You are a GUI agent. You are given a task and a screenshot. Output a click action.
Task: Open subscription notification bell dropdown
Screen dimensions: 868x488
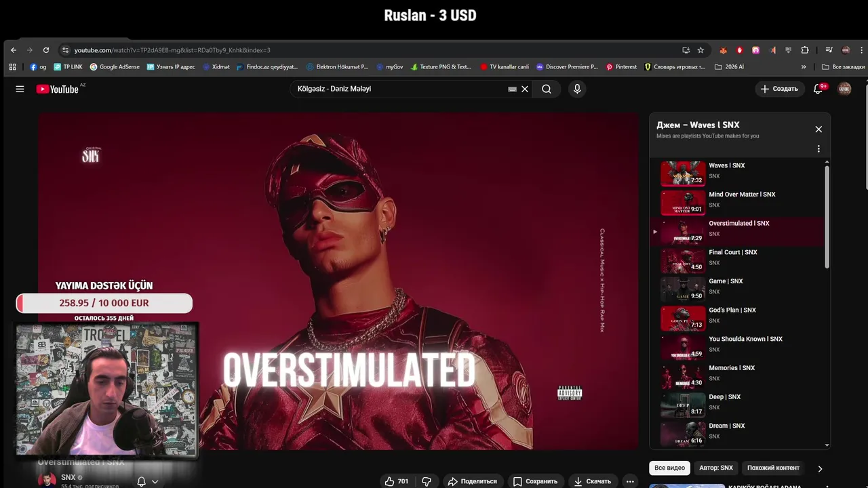tap(148, 481)
